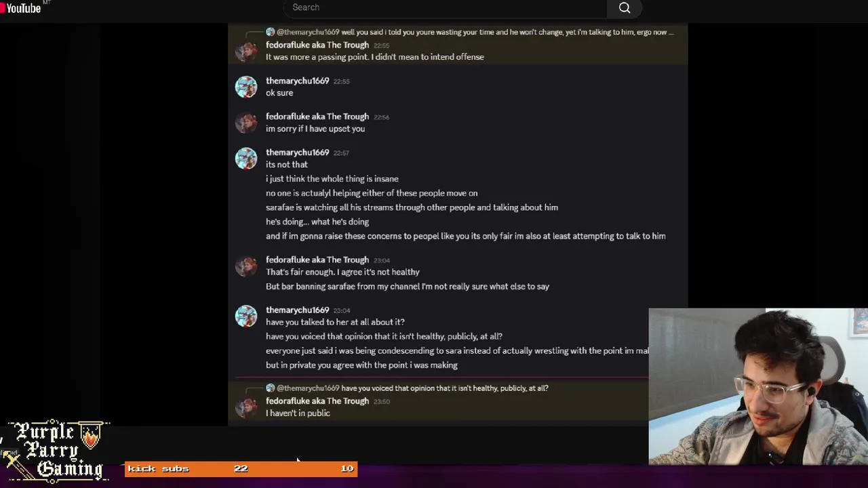Click the webcam overlay of the streamer
This screenshot has width=868, height=488.
758,386
